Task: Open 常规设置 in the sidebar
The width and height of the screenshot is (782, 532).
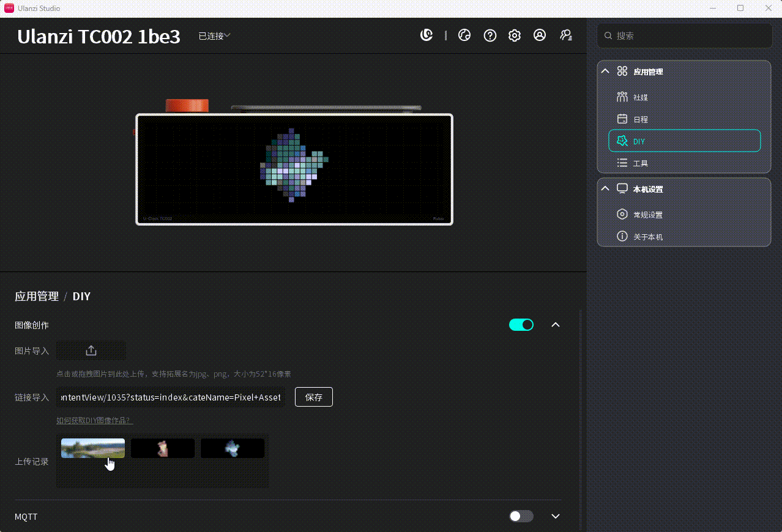Action: [684, 215]
